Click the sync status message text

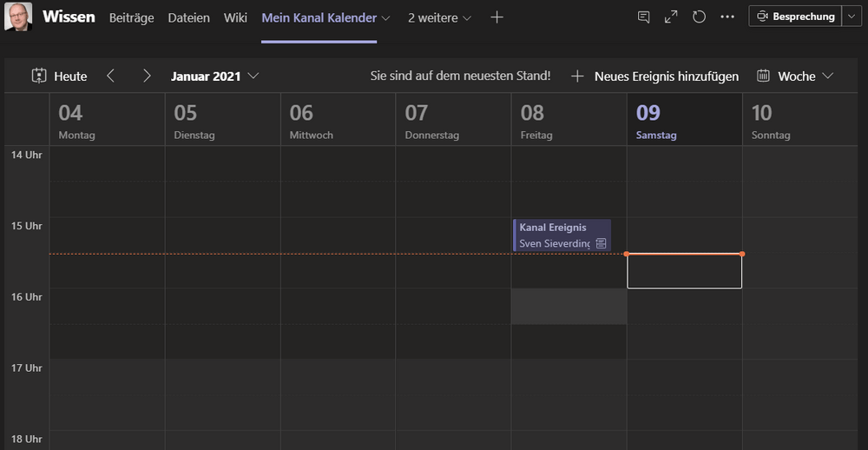(461, 76)
